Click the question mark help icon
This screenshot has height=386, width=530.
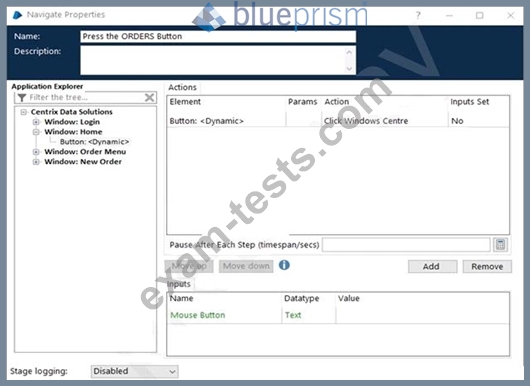click(x=418, y=15)
